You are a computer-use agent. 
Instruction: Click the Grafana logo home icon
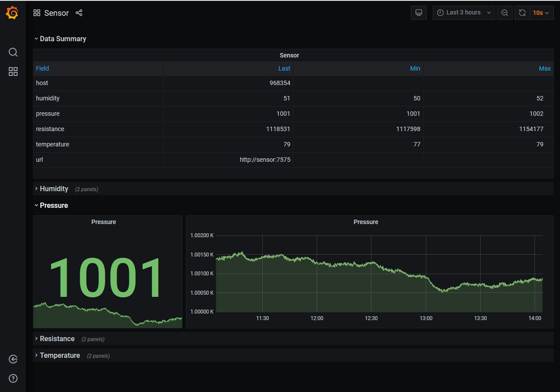[x=13, y=13]
